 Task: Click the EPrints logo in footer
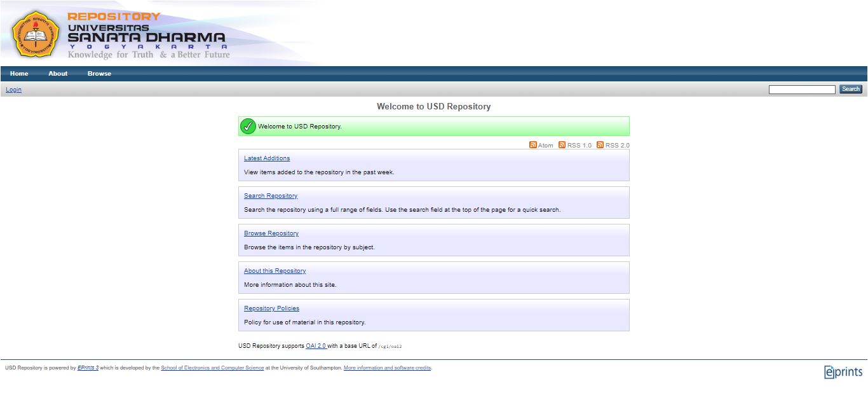tap(843, 372)
